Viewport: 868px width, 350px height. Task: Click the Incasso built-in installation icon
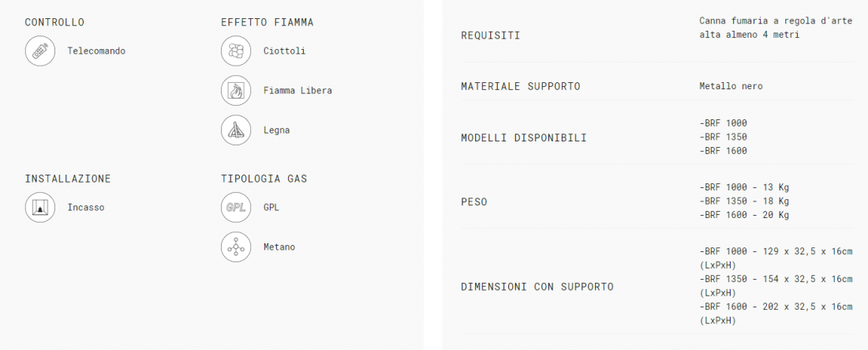click(x=40, y=208)
